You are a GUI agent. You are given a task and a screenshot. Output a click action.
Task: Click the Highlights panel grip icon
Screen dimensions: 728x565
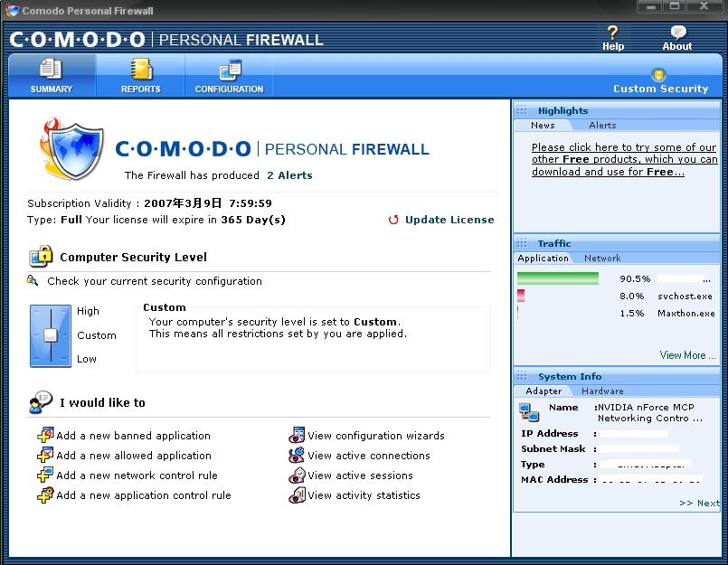(x=522, y=110)
